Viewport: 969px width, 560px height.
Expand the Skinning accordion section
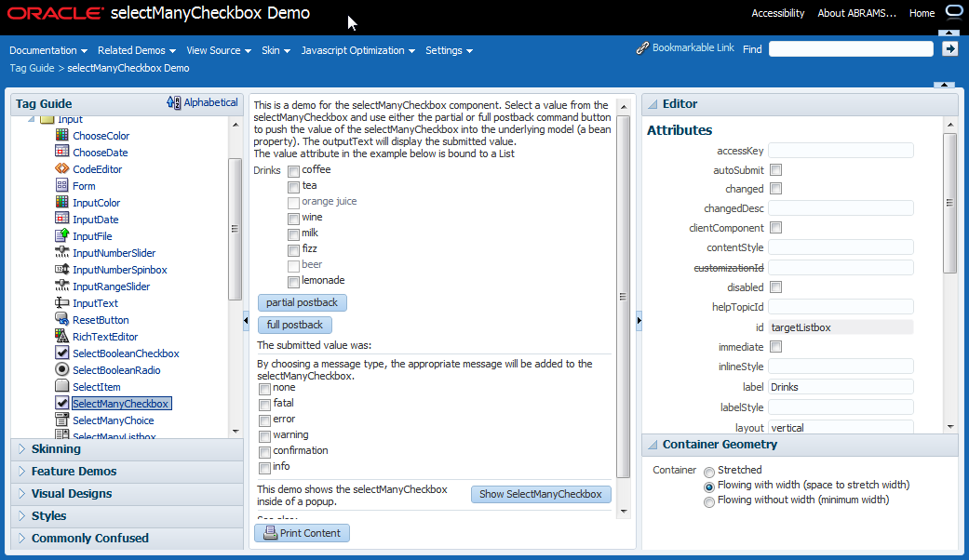coord(21,449)
